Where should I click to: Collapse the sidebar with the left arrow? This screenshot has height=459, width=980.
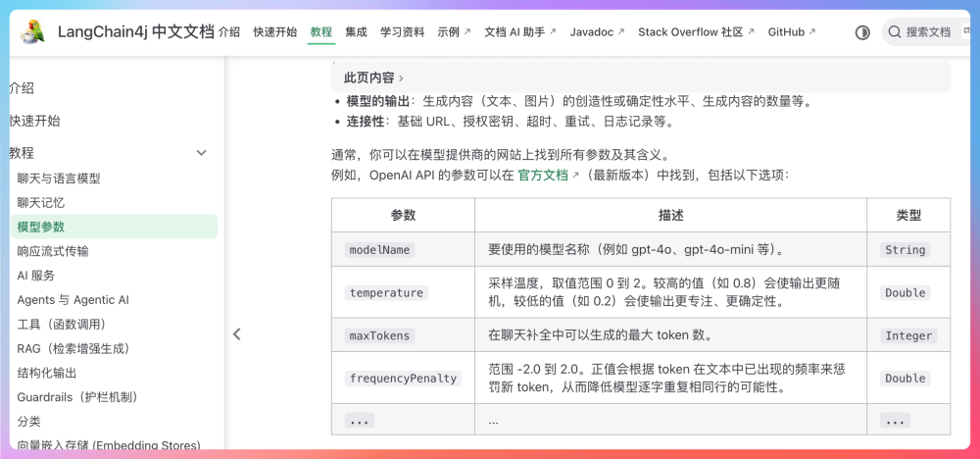(236, 333)
